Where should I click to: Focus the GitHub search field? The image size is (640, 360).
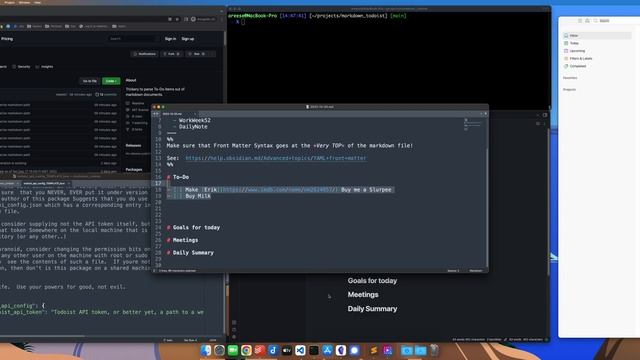[x=133, y=39]
